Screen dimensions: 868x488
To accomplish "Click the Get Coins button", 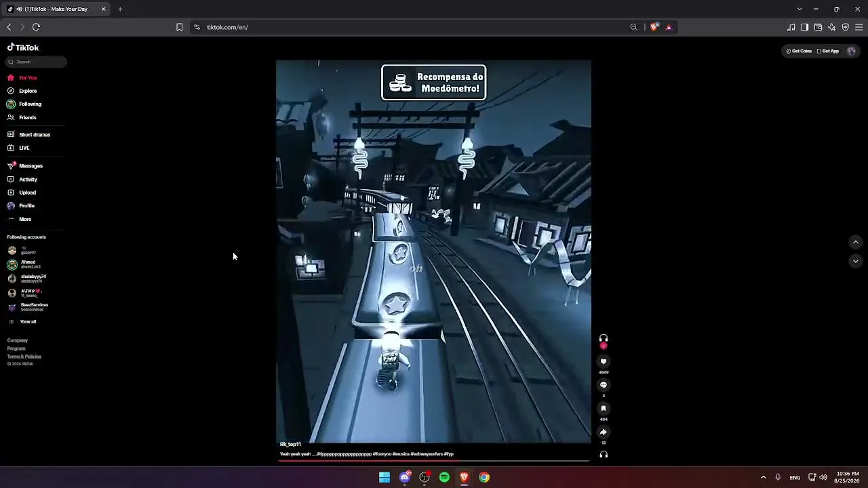I will tap(799, 51).
